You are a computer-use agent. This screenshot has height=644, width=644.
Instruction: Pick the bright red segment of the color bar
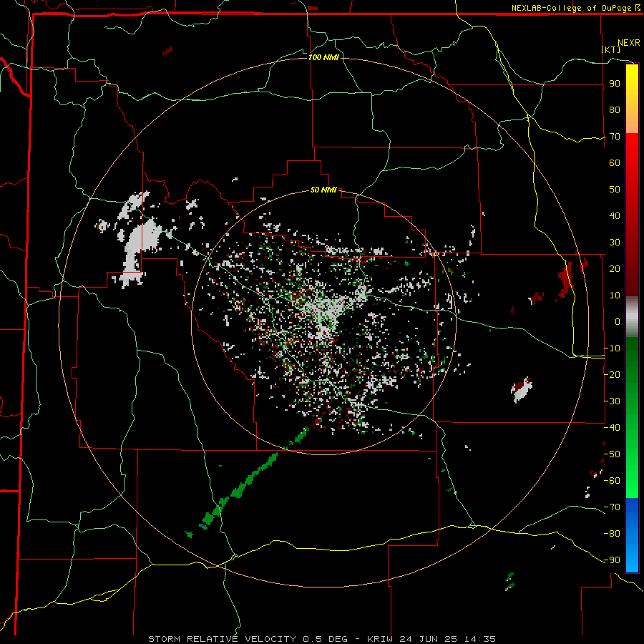(x=632, y=160)
